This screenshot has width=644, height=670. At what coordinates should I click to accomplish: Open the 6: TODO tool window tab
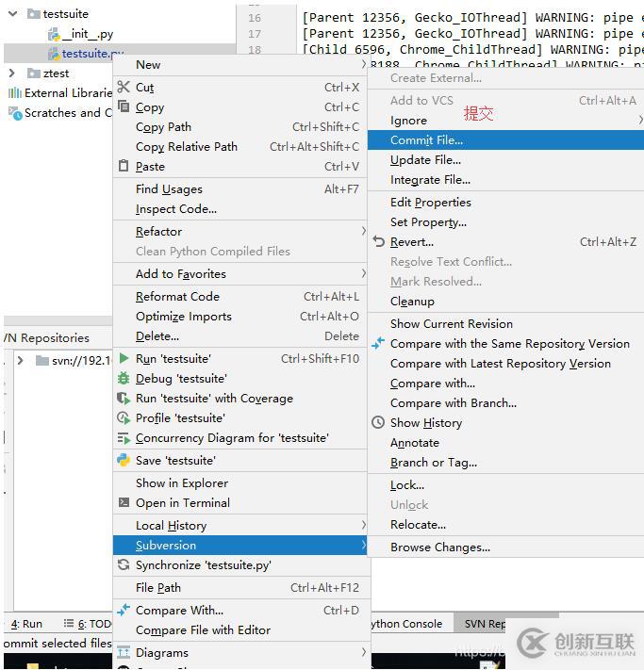point(88,624)
